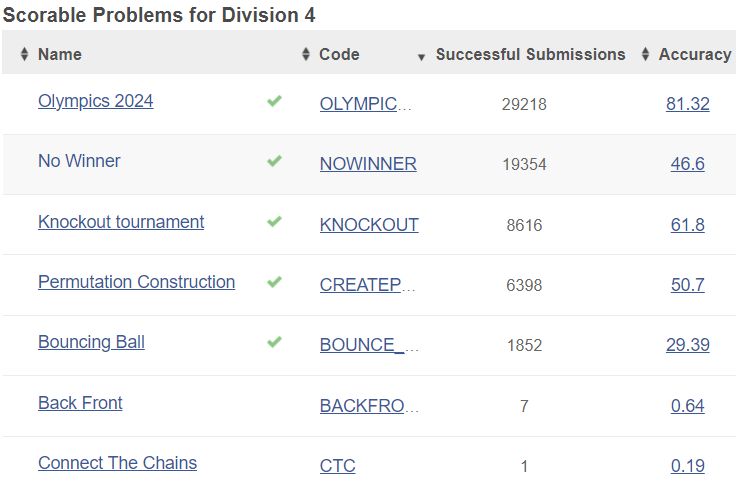Sort by Code column arrows
This screenshot has width=736, height=493.
point(306,54)
